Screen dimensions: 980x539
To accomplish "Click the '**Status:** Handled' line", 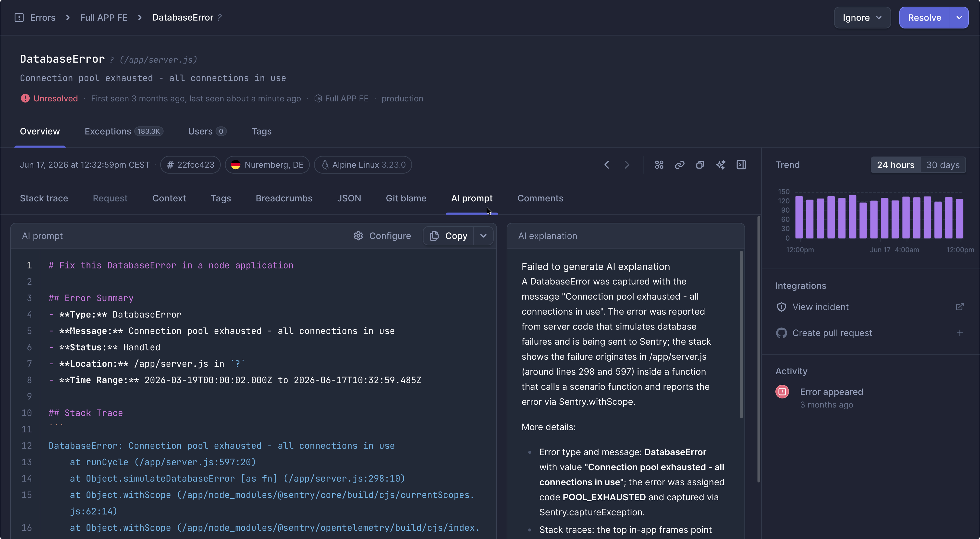I will coord(105,347).
